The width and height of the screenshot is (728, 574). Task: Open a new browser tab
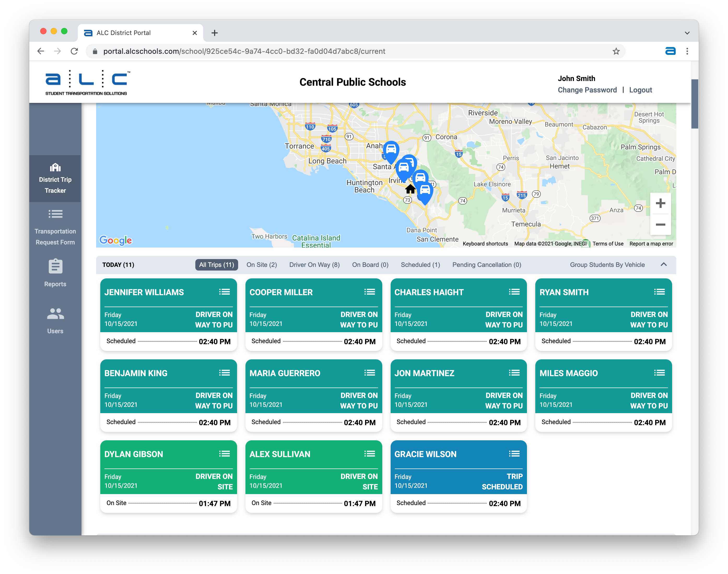click(215, 33)
